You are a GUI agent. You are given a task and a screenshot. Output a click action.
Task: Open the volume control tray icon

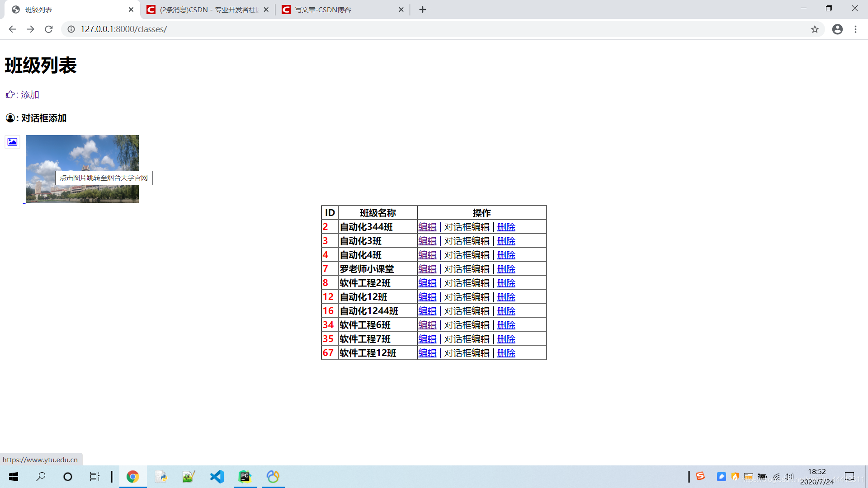tap(789, 477)
